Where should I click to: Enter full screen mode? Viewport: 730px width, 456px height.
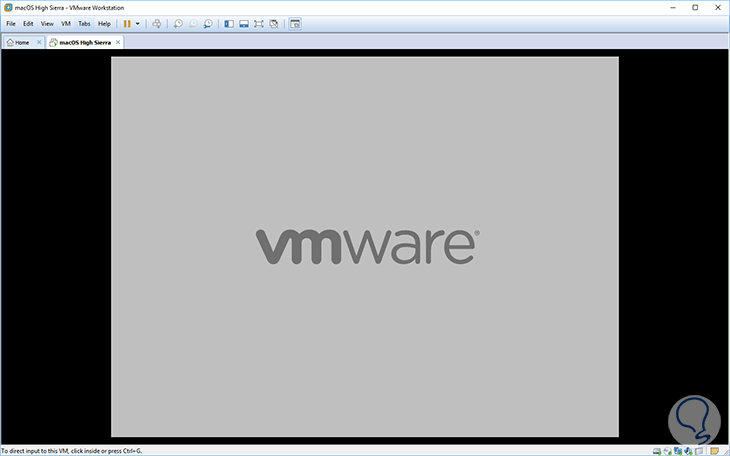click(259, 24)
